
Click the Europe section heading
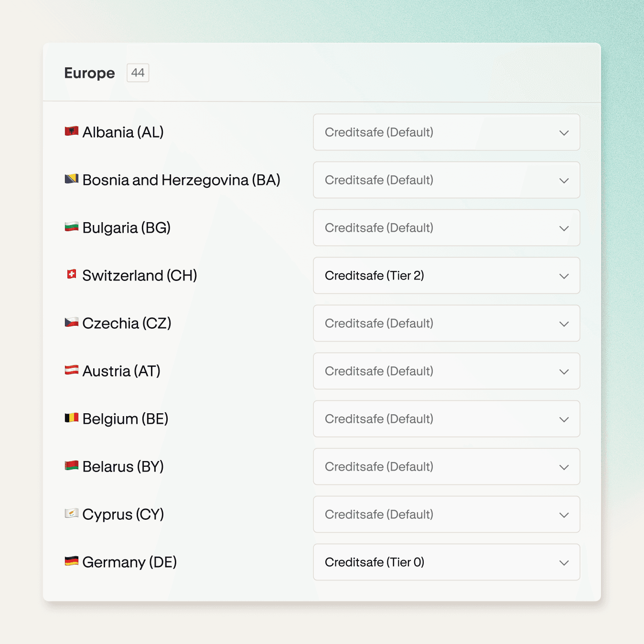(89, 73)
